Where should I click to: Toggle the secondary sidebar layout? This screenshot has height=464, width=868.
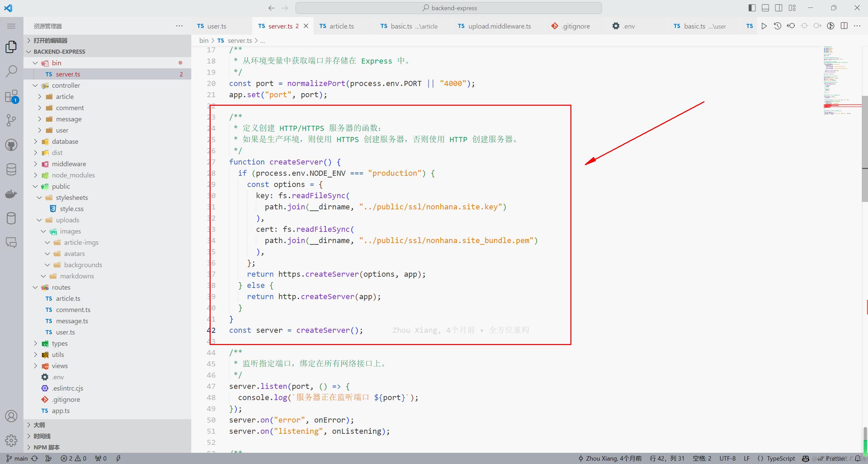click(x=779, y=8)
